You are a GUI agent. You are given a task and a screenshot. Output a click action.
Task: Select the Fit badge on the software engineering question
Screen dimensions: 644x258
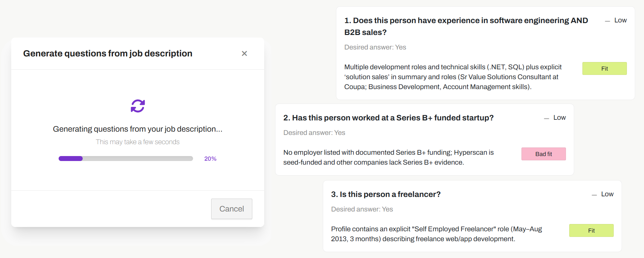pyautogui.click(x=604, y=69)
